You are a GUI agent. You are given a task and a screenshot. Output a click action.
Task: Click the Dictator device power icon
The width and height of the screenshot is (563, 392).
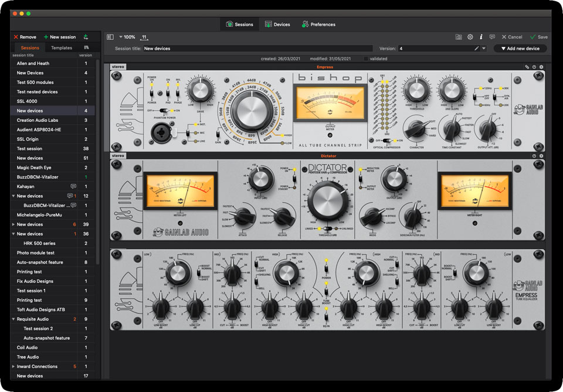point(534,156)
